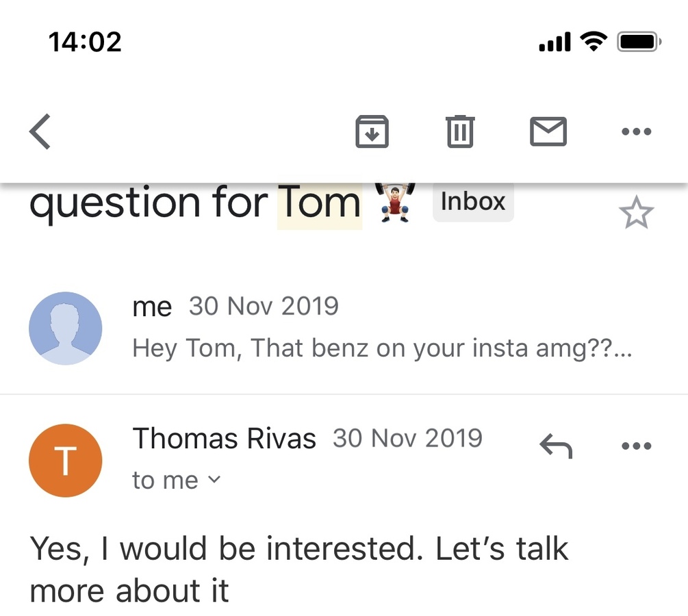Tap the orange T avatar for Thomas
The width and height of the screenshot is (688, 616).
pos(66,460)
